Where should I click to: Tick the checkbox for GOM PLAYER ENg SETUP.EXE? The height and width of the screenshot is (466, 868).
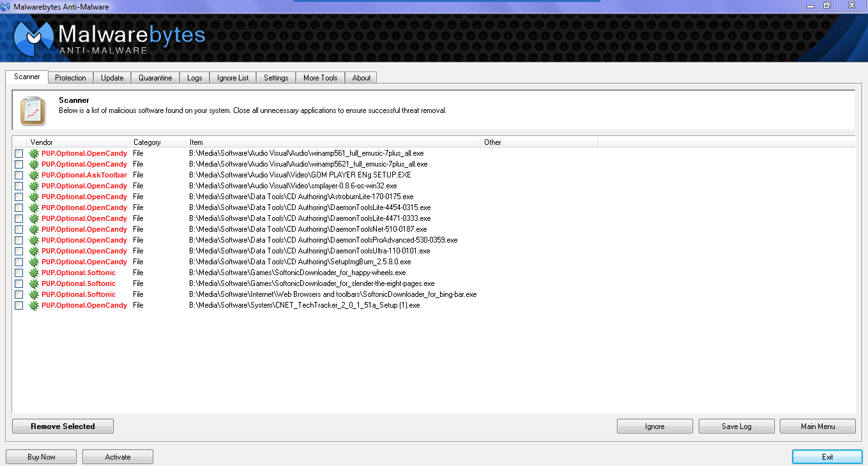click(x=19, y=175)
